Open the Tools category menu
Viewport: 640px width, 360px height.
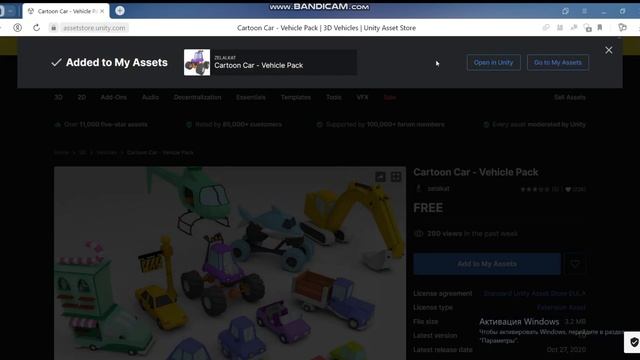click(x=333, y=97)
